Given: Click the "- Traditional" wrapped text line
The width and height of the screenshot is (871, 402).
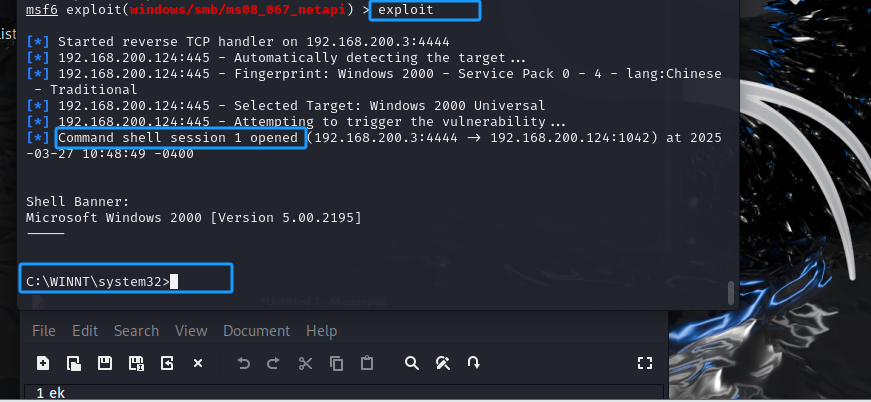Looking at the screenshot, I should click(x=86, y=90).
